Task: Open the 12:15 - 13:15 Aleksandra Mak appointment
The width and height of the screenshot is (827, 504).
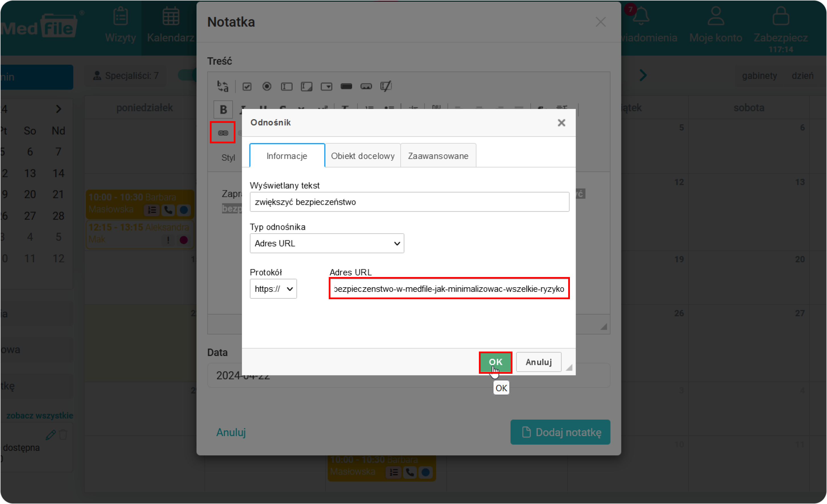Action: coord(140,234)
